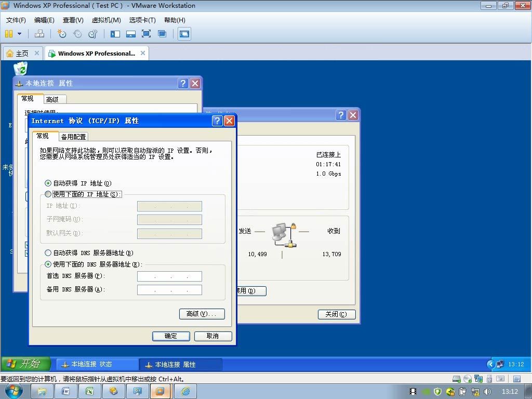The height and width of the screenshot is (399, 532).
Task: Click the XP tray network connection icon
Action: [x=500, y=364]
